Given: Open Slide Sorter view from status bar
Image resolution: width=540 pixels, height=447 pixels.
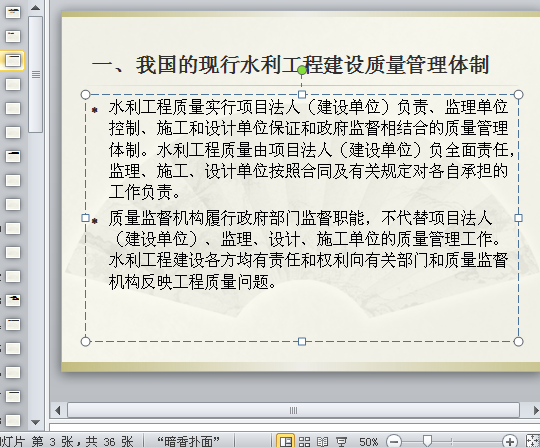Looking at the screenshot, I should point(304,441).
